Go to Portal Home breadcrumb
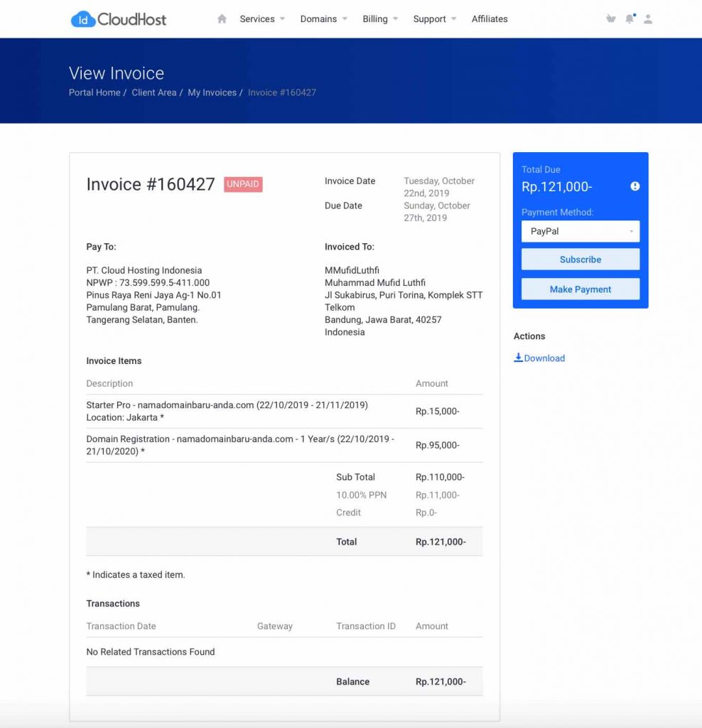The width and height of the screenshot is (702, 728). [x=94, y=92]
